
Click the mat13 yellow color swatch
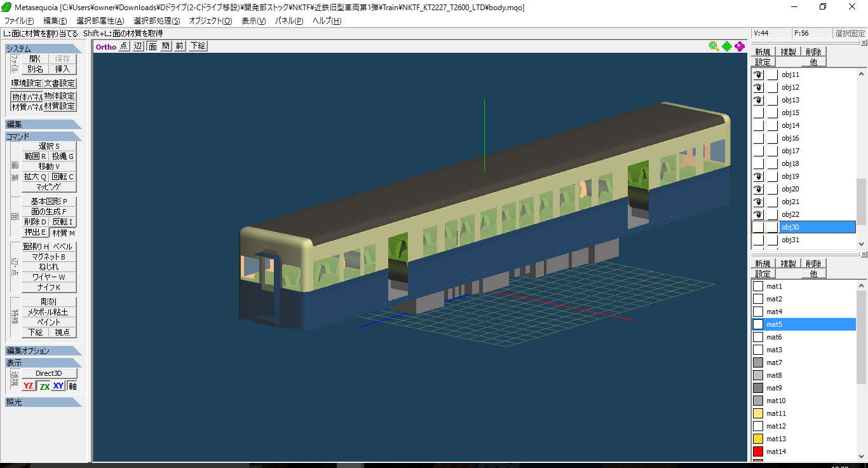[758, 439]
